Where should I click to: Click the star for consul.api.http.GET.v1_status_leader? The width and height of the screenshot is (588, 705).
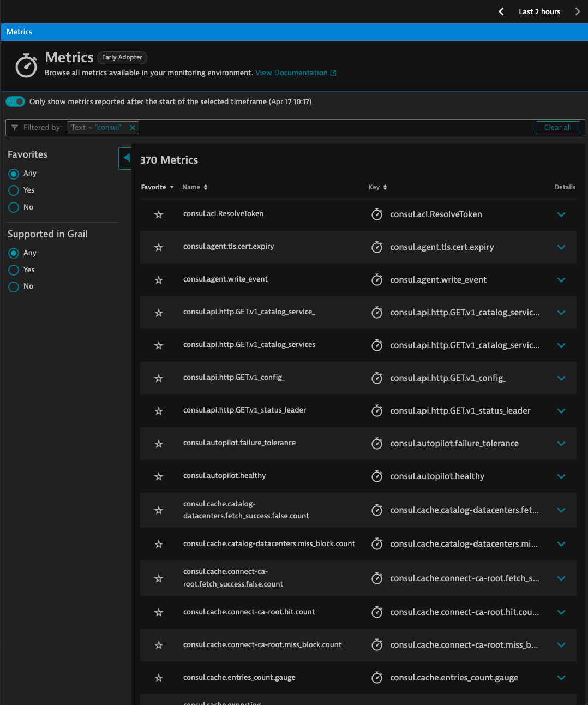pyautogui.click(x=159, y=411)
